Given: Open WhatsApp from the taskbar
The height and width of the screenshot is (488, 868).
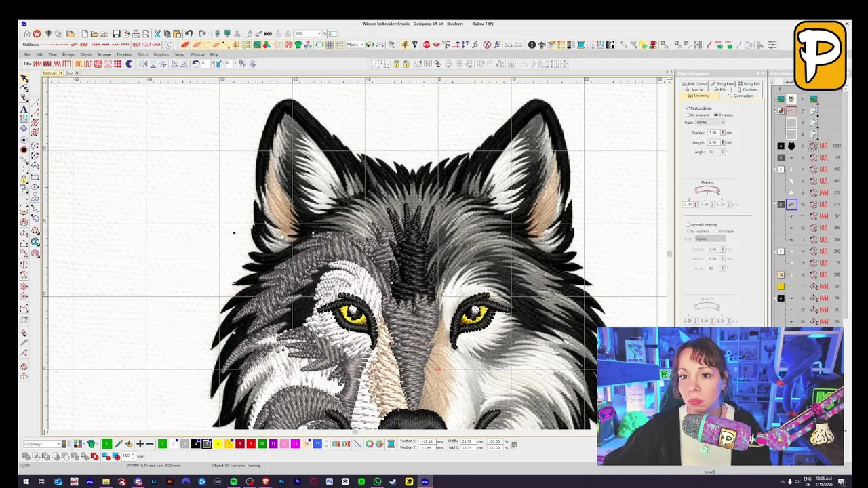Looking at the screenshot, I should click(x=377, y=482).
